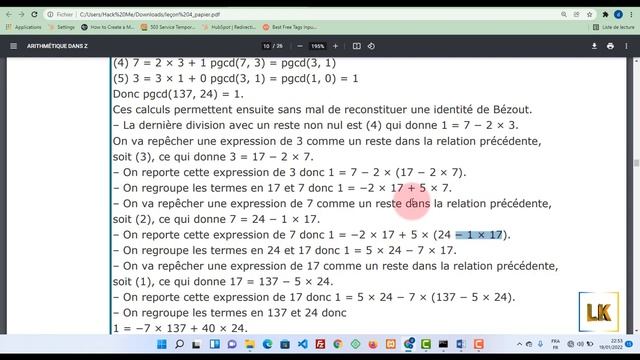The width and height of the screenshot is (640, 360).
Task: Click the file URL in the address bar
Action: (x=150, y=14)
